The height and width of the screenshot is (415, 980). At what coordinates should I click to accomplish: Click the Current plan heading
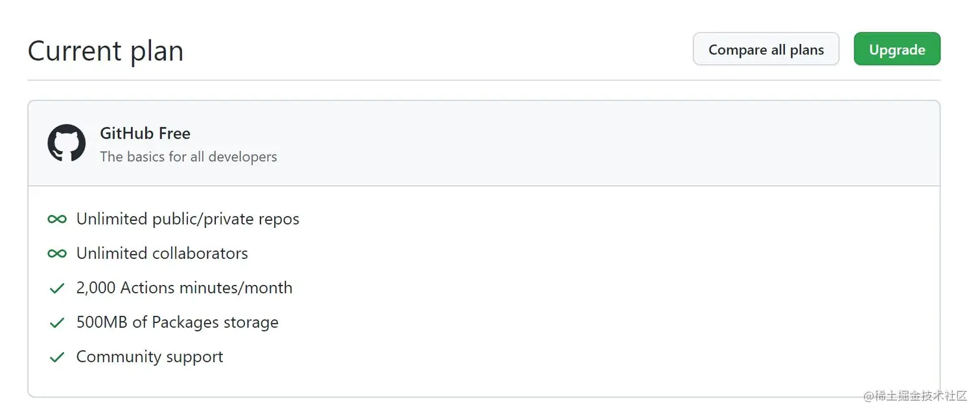(x=106, y=51)
